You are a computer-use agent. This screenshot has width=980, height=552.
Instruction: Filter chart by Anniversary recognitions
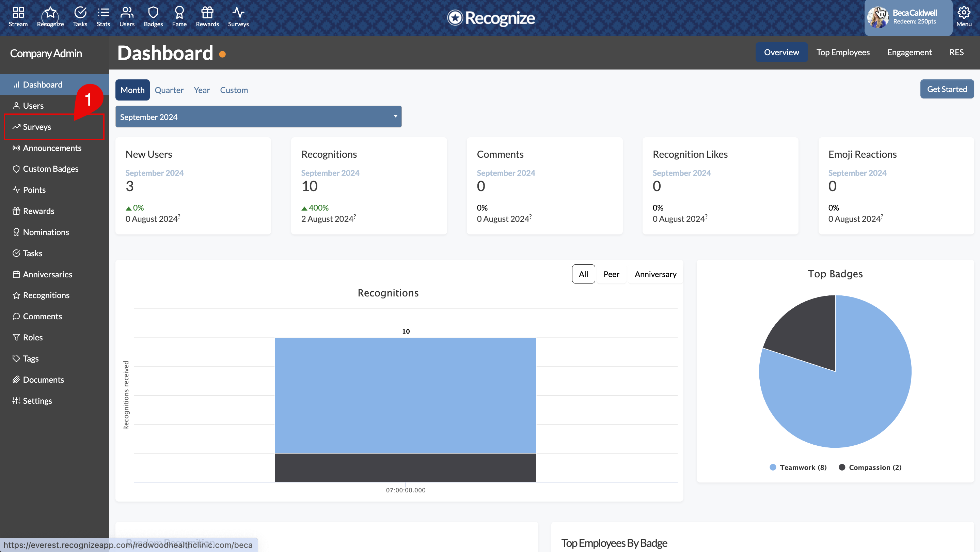(655, 274)
